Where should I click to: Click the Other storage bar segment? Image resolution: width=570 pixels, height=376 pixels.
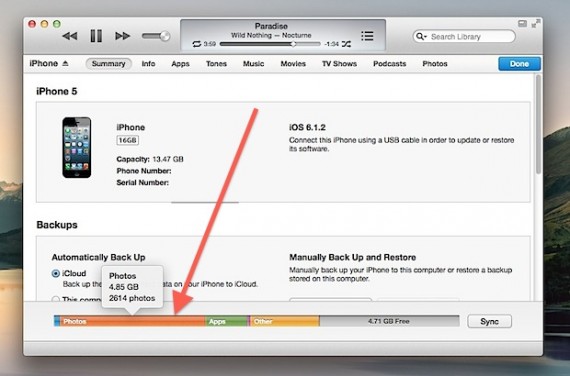click(x=285, y=321)
